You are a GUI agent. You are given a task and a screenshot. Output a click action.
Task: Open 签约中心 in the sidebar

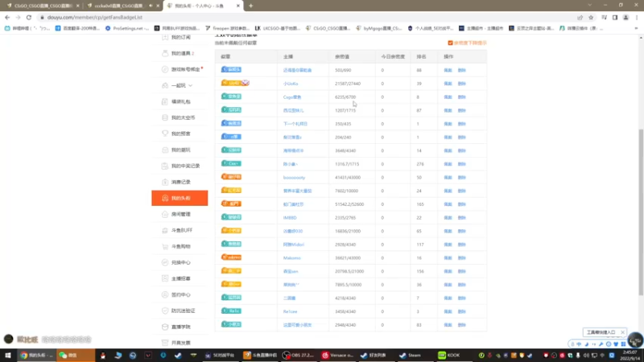pyautogui.click(x=180, y=294)
